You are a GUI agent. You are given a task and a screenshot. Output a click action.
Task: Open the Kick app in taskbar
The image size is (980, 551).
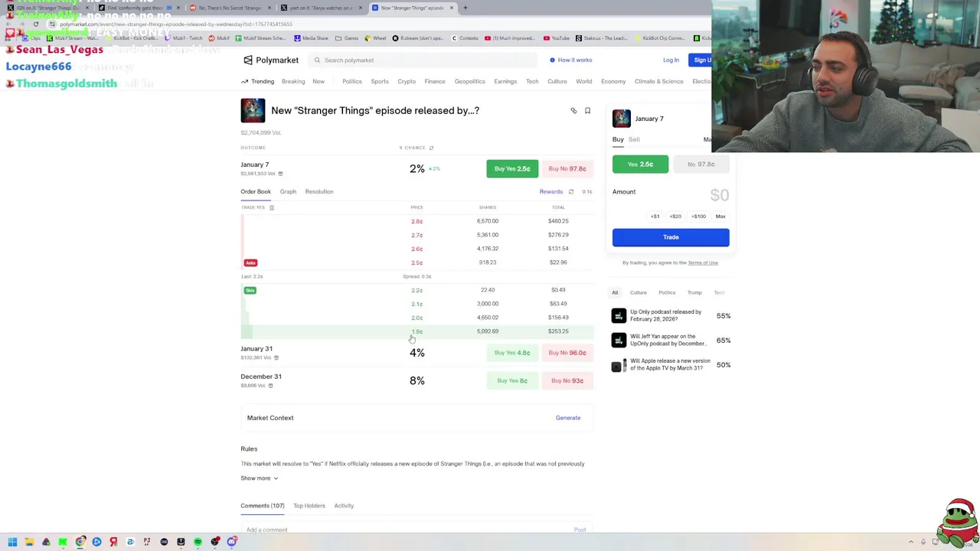click(63, 542)
